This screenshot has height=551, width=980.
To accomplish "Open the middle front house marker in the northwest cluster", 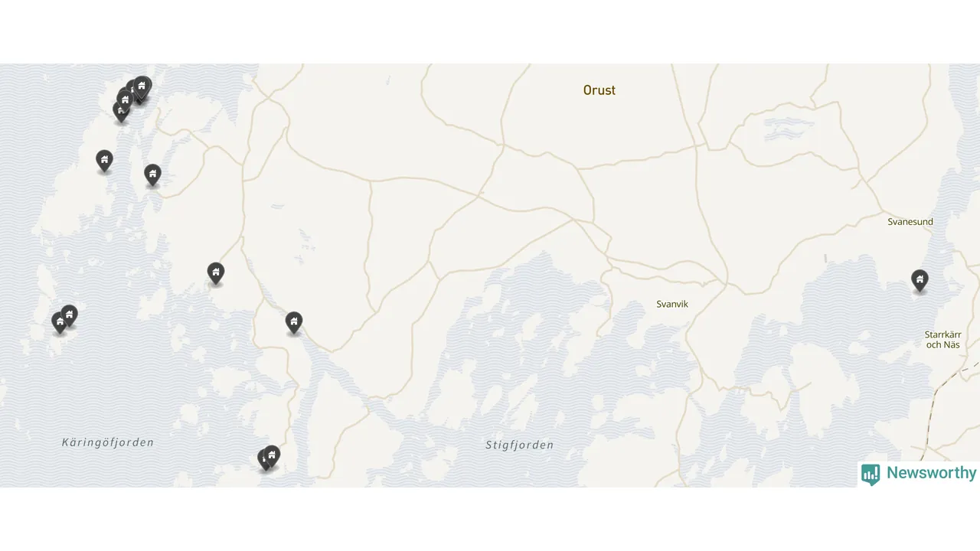I will 125,99.
